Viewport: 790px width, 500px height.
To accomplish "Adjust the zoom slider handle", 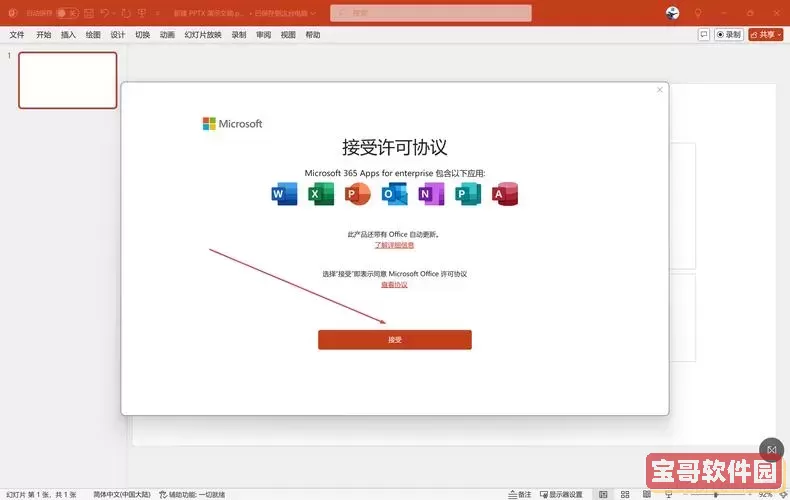I will click(x=715, y=494).
